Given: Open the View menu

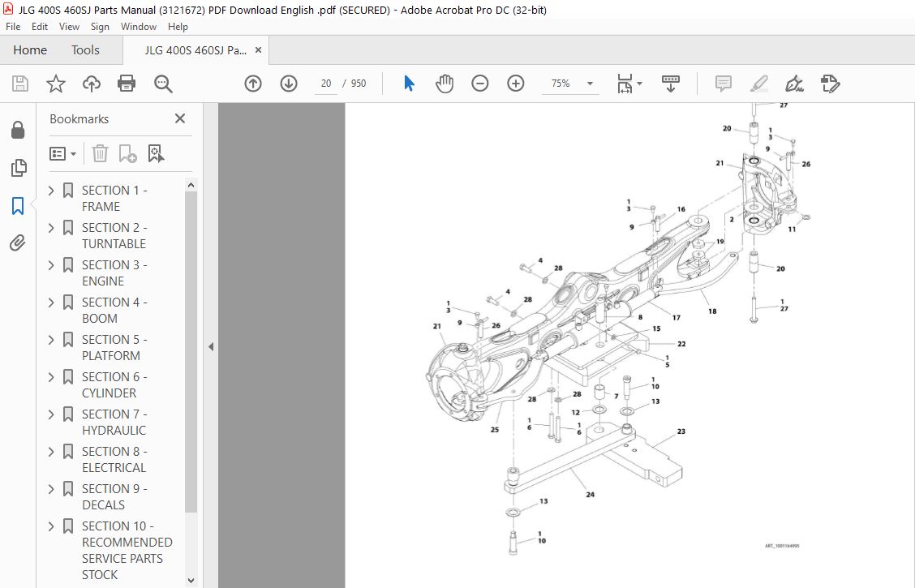Looking at the screenshot, I should 69,26.
